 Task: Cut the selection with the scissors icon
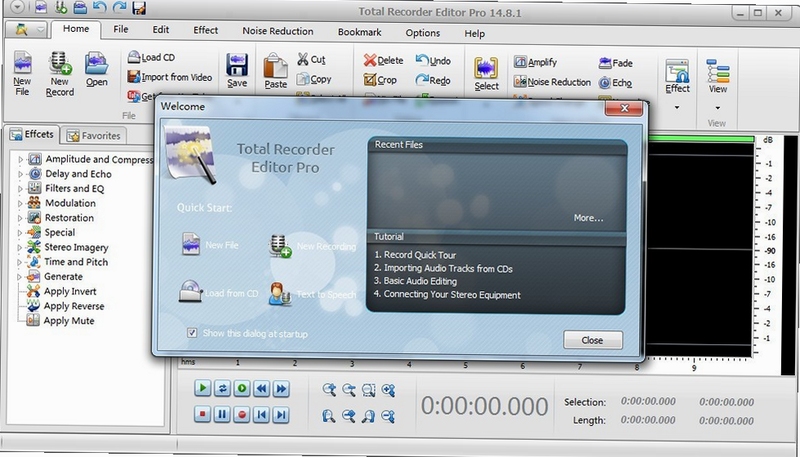pos(311,59)
